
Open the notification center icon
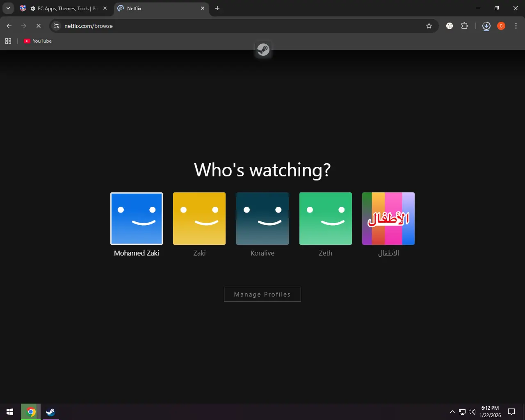511,412
